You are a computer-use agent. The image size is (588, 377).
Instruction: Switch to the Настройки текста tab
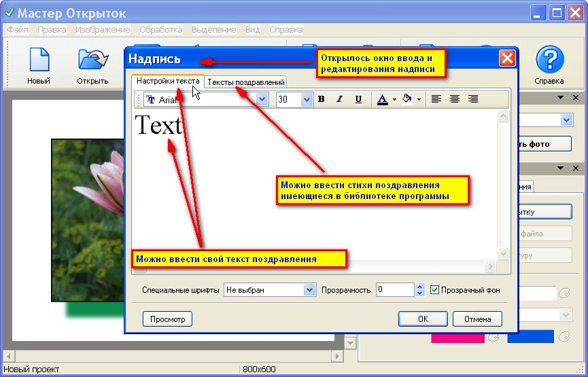(168, 81)
